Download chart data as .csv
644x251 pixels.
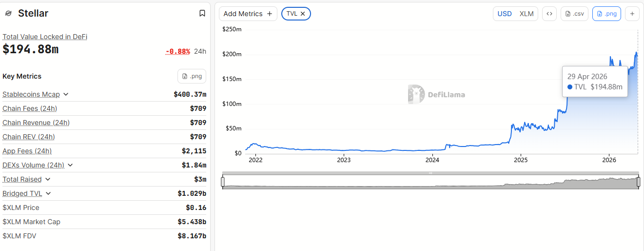(575, 14)
